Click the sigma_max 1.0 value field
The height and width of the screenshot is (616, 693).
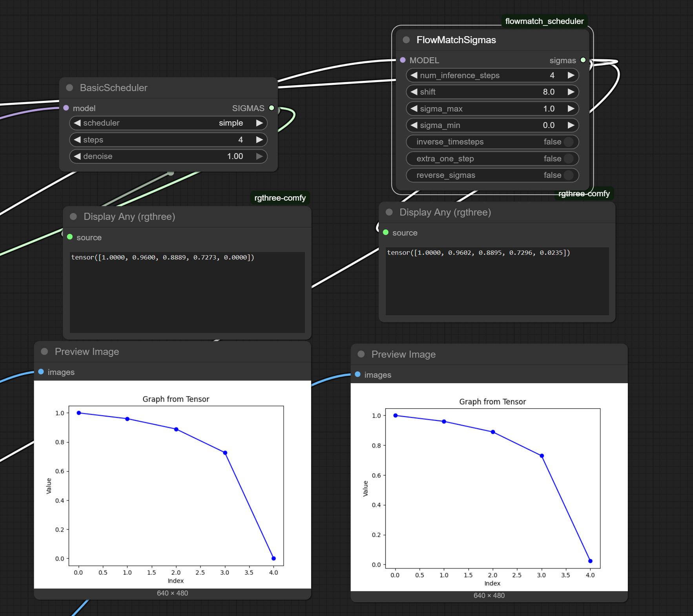[x=492, y=108]
